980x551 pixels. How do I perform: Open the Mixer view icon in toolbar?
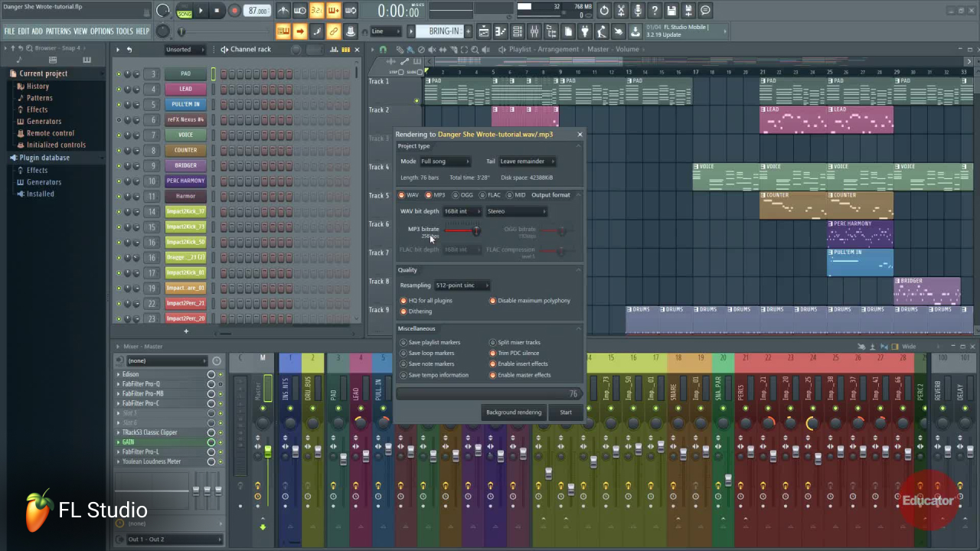tap(534, 31)
